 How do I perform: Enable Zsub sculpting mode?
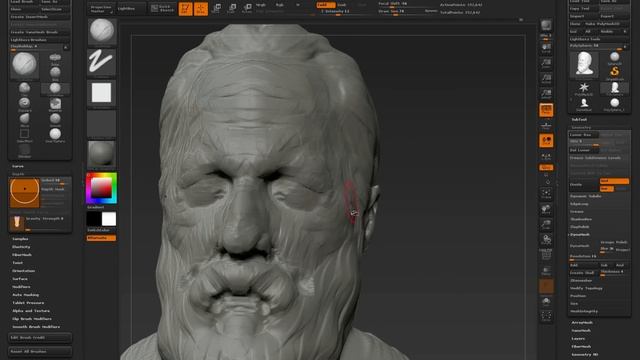342,5
